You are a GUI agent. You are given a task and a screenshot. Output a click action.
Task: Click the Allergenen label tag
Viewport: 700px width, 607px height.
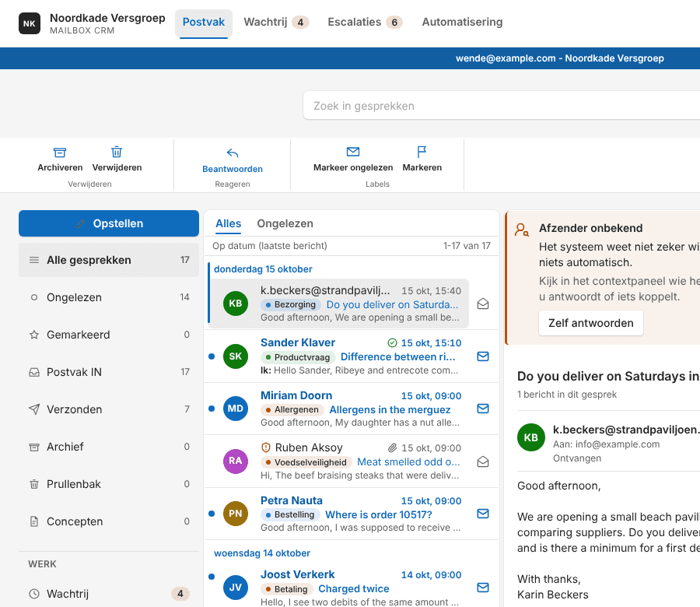click(x=292, y=409)
